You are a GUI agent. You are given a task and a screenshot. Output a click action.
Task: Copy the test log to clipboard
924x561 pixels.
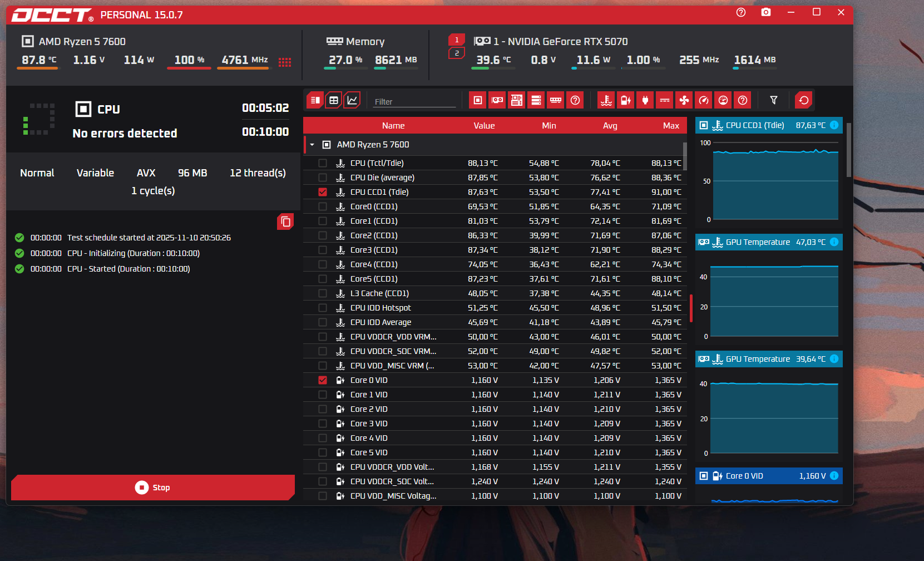click(x=285, y=222)
